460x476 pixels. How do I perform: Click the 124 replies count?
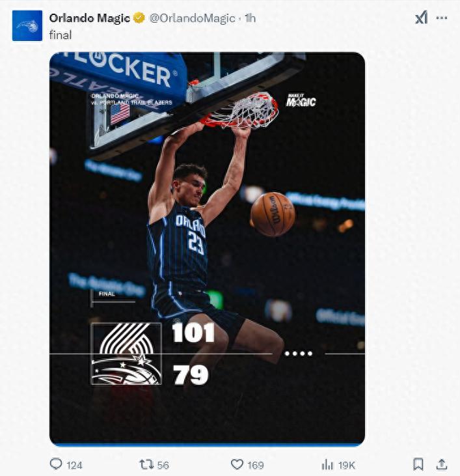tap(74, 465)
